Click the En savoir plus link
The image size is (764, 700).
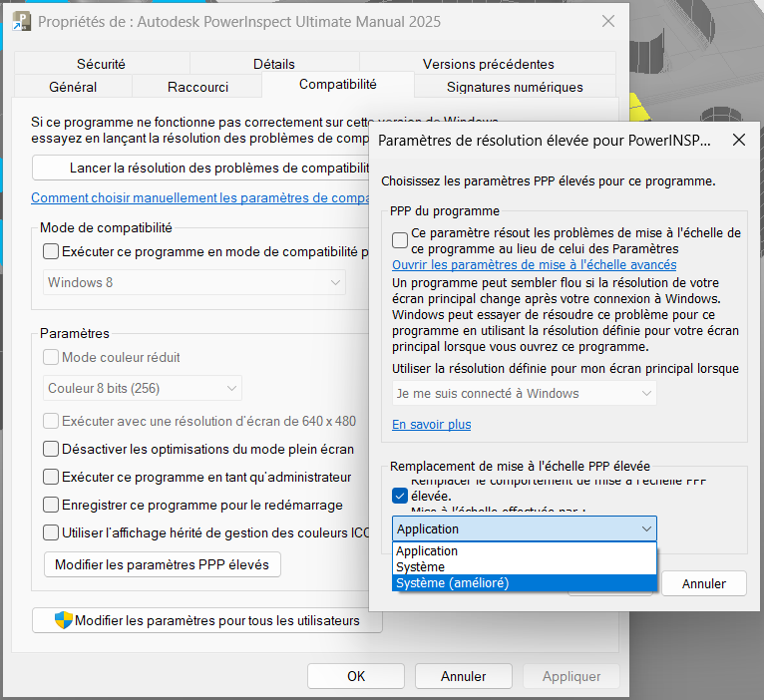tap(431, 424)
